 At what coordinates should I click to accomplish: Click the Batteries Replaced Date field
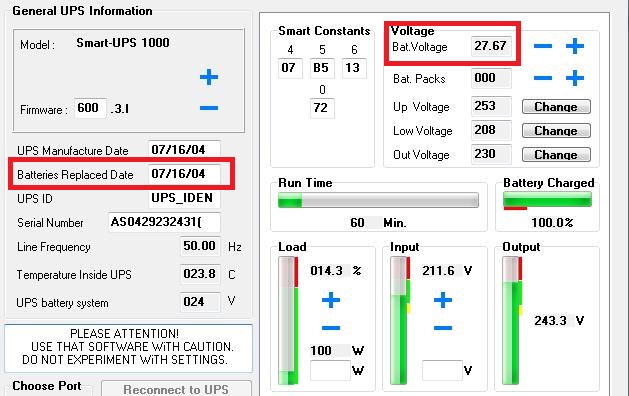[184, 174]
